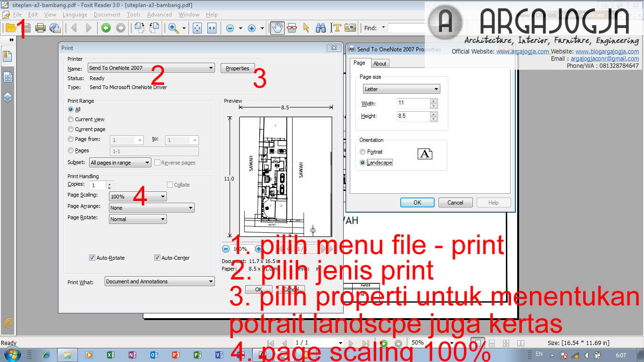Open Page Arrange dropdown

[151, 208]
